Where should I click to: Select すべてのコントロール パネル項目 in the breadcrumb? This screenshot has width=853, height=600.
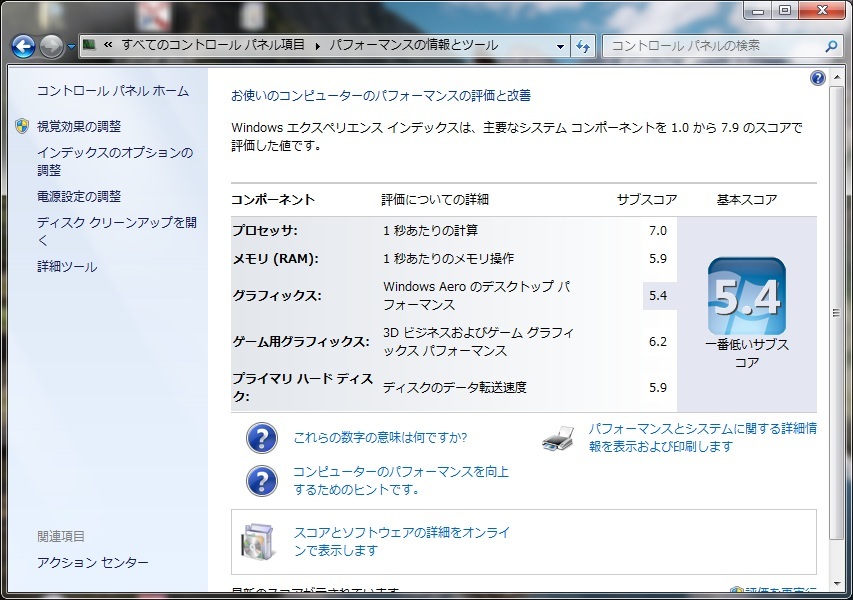(214, 46)
